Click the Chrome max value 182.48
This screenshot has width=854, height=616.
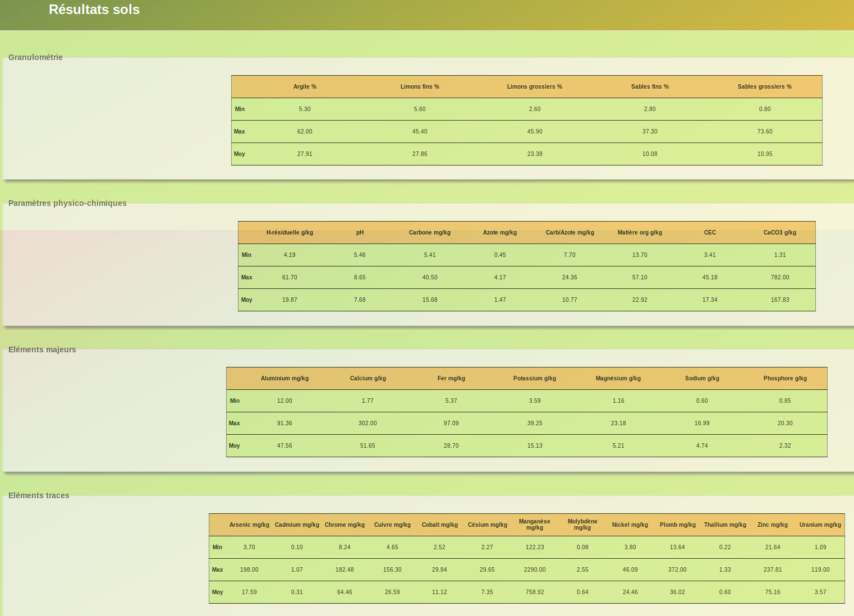(345, 569)
